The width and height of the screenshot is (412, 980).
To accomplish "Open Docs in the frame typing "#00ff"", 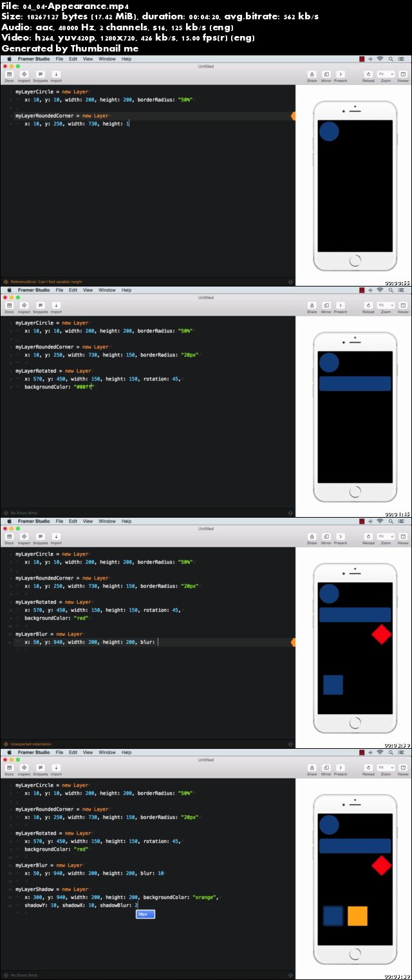I will [x=9, y=307].
